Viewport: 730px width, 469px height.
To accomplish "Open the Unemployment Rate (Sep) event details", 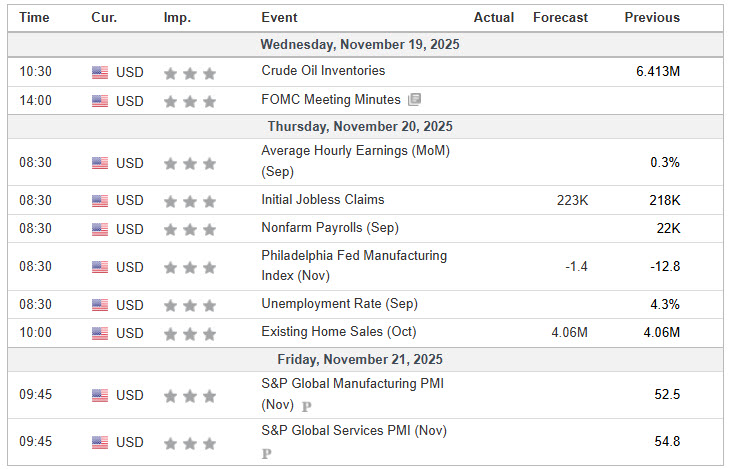I will pyautogui.click(x=337, y=304).
